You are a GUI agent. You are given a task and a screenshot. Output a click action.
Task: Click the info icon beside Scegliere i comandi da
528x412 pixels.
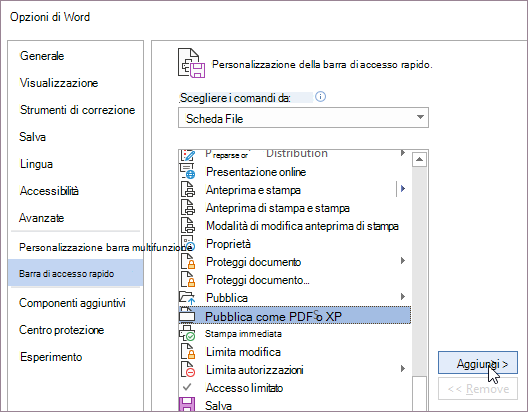coord(320,97)
